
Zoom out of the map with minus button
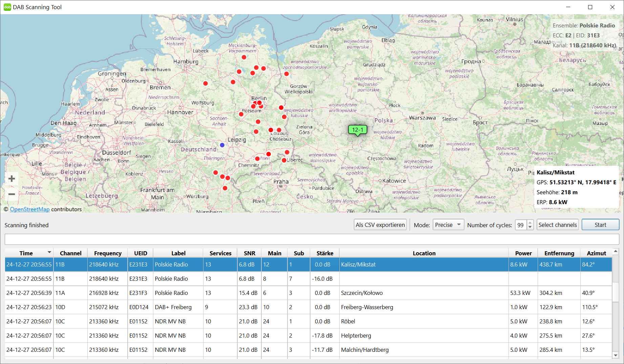pyautogui.click(x=12, y=194)
